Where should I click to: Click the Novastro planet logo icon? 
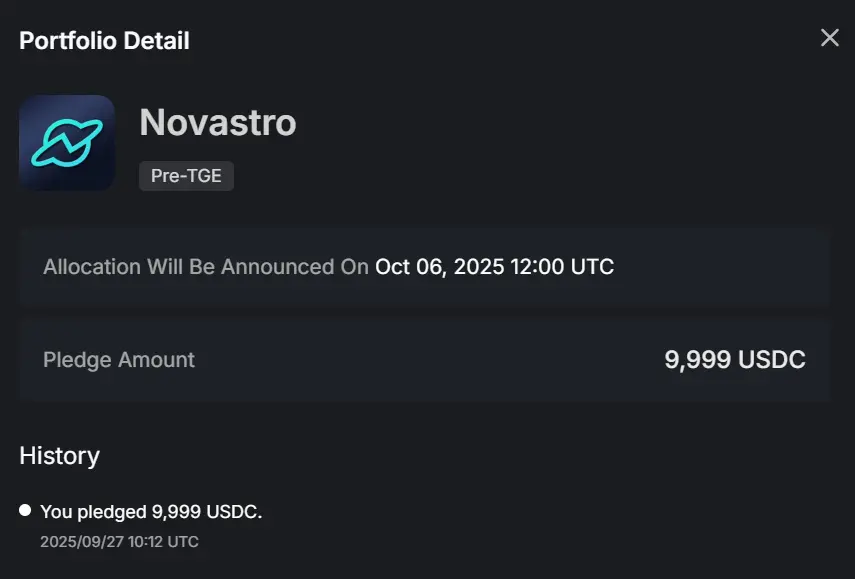coord(67,143)
